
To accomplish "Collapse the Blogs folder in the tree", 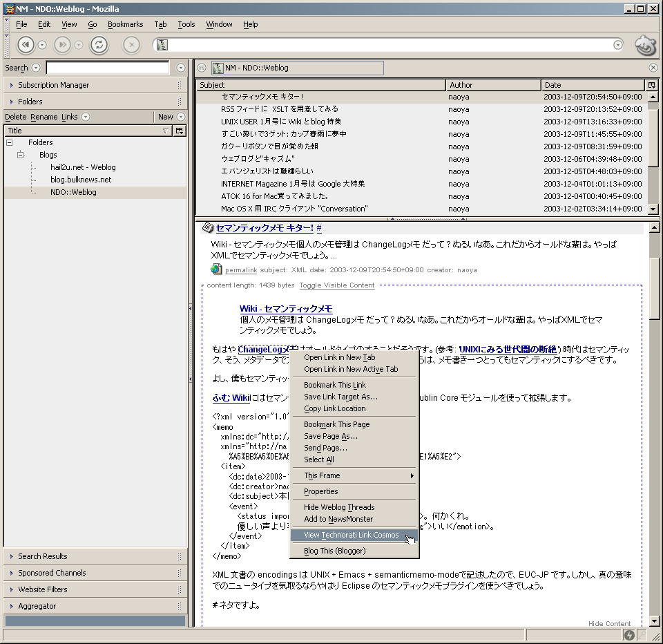I will tap(21, 155).
